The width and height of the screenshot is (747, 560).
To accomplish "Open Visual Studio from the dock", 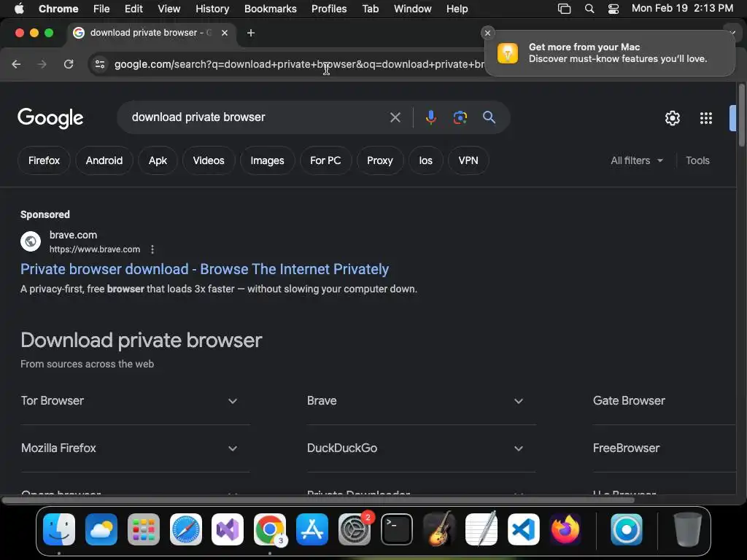I will [x=228, y=529].
